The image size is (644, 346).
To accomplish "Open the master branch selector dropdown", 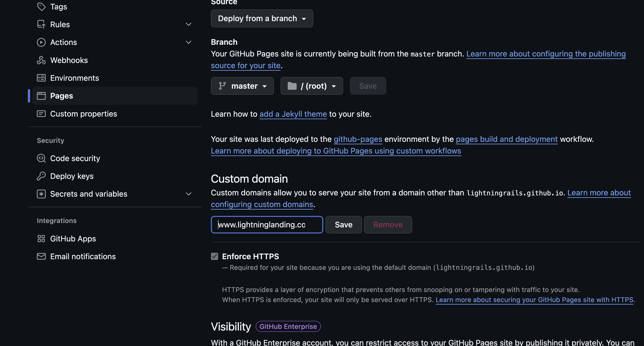I will pyautogui.click(x=242, y=86).
